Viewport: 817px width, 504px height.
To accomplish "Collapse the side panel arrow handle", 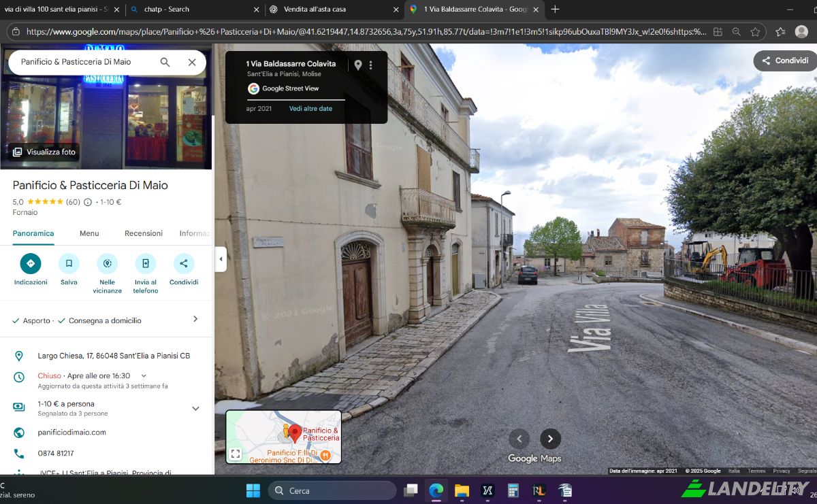I will coord(221,259).
